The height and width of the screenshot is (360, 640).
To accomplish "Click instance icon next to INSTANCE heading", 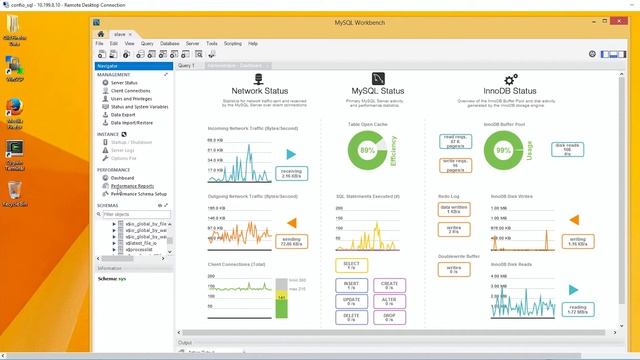I will coord(124,134).
